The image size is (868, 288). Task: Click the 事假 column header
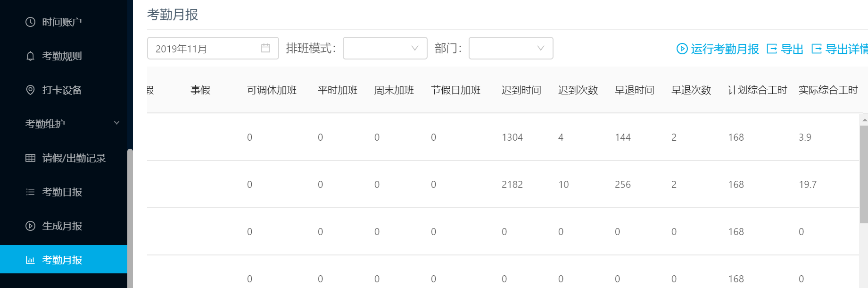[x=200, y=90]
